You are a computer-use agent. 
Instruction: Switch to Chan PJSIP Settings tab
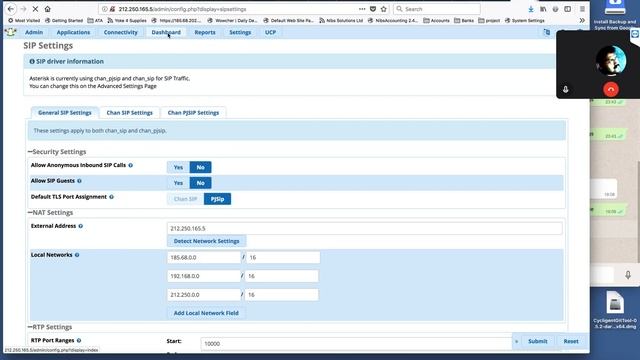coord(193,113)
